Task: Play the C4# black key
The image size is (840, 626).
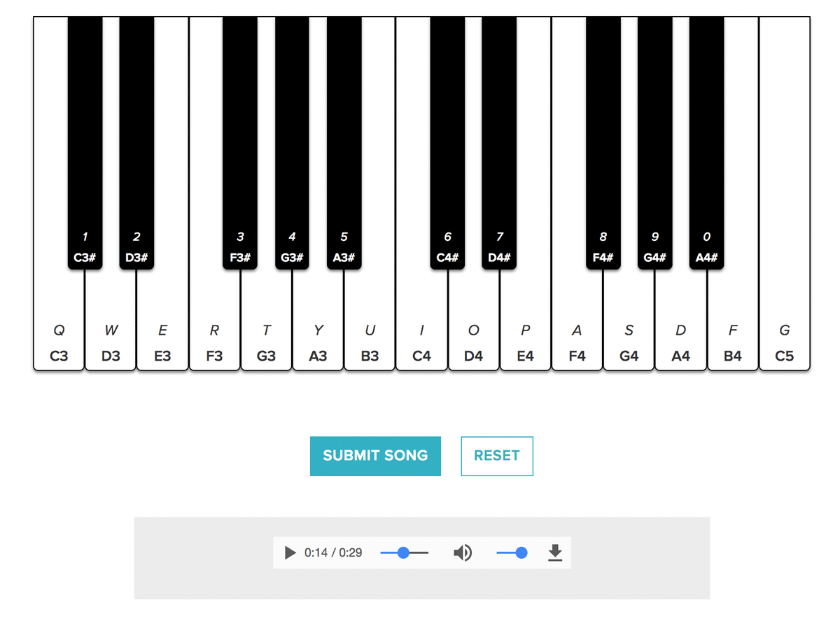Action: 447,140
